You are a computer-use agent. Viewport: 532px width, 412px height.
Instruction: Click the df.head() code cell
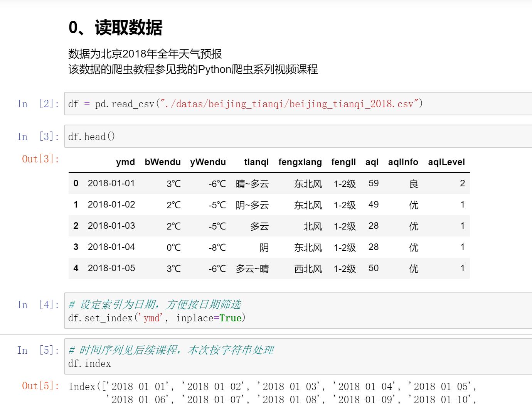(298, 136)
